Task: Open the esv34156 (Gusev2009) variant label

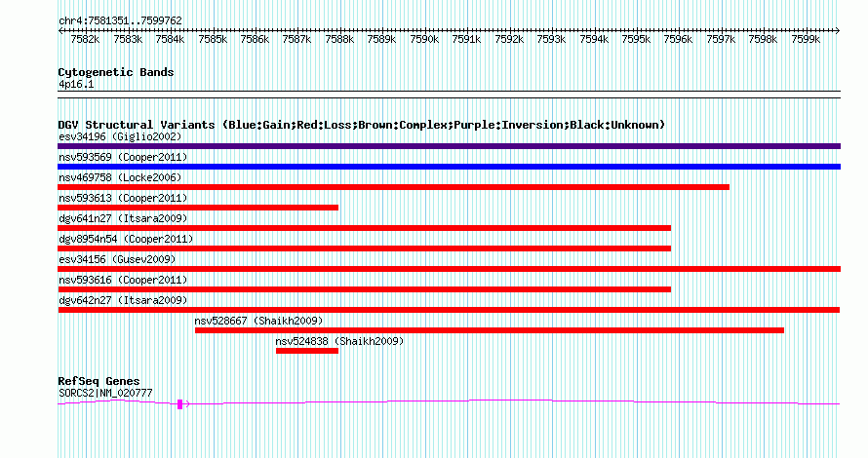Action: tap(117, 259)
